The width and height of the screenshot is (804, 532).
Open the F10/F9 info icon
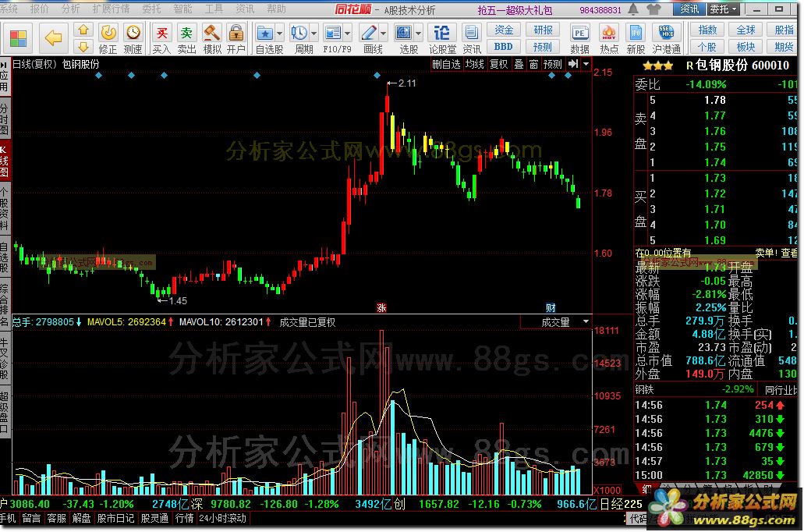[x=333, y=34]
